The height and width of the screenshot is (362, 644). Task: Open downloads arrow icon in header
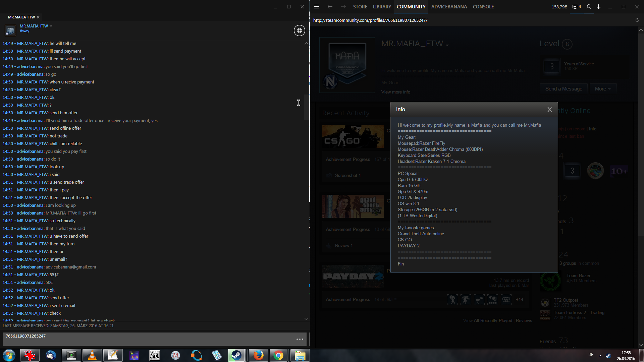(x=598, y=7)
